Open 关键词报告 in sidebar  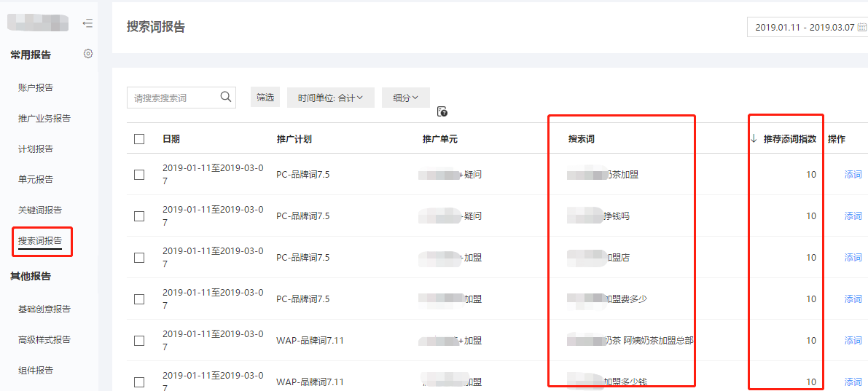(x=40, y=210)
